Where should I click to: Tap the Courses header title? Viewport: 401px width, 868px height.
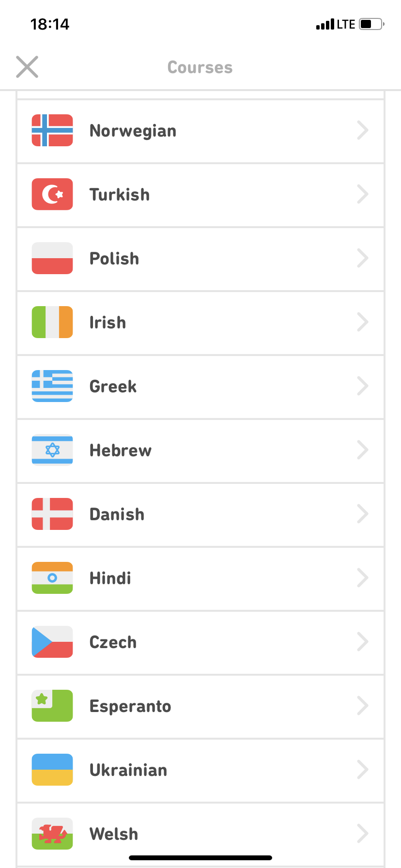click(x=200, y=67)
